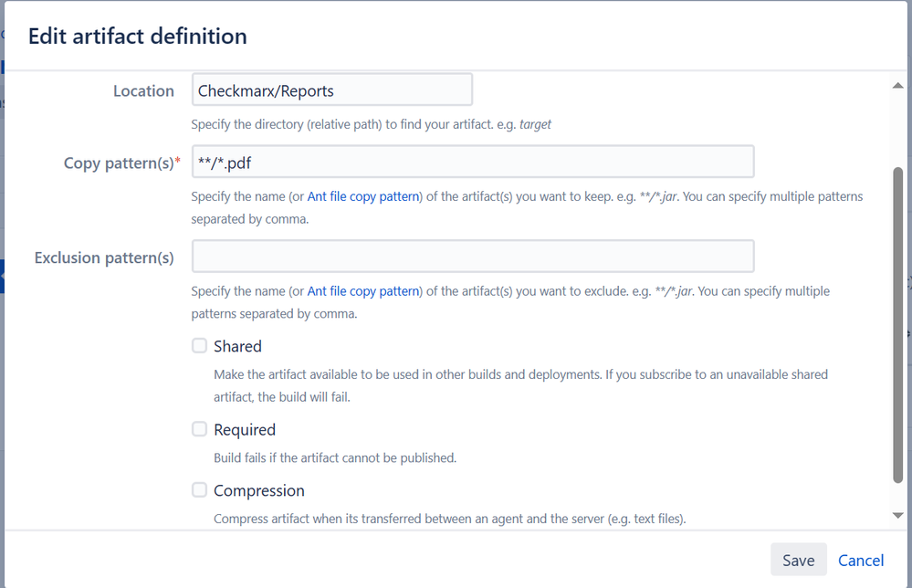Open the Ant file copy pattern link under Copy pattern(s)
This screenshot has height=588, width=912.
363,196
